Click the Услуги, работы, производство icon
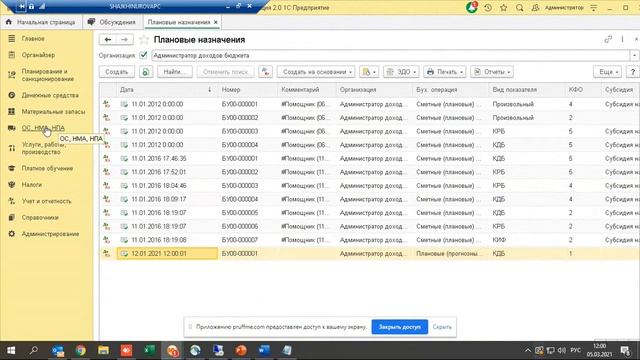 tap(11, 148)
